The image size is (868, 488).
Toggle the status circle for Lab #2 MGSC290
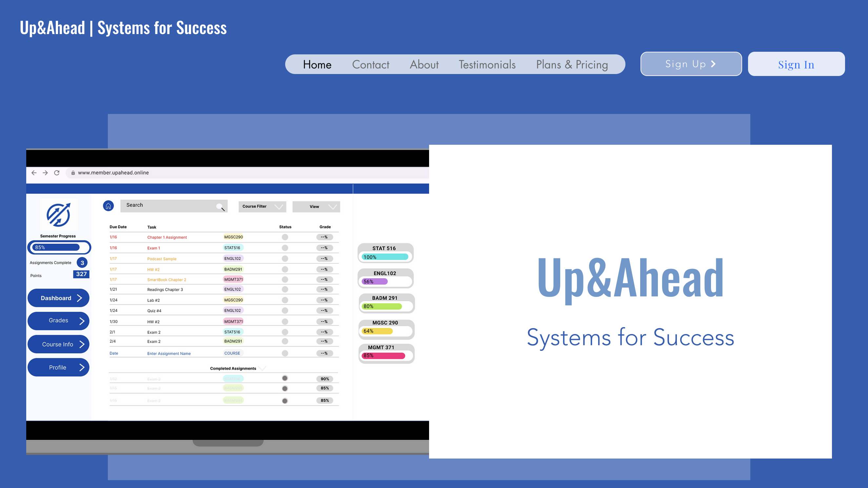click(285, 300)
